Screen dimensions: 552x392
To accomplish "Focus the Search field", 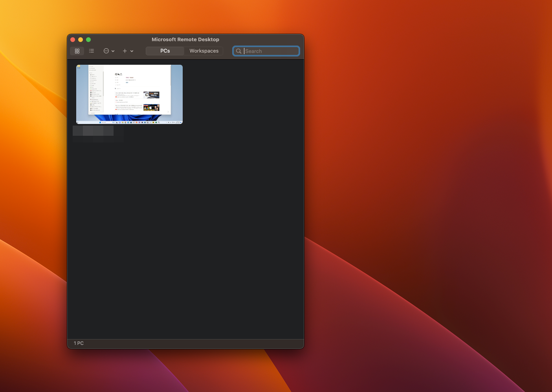I will tap(266, 51).
